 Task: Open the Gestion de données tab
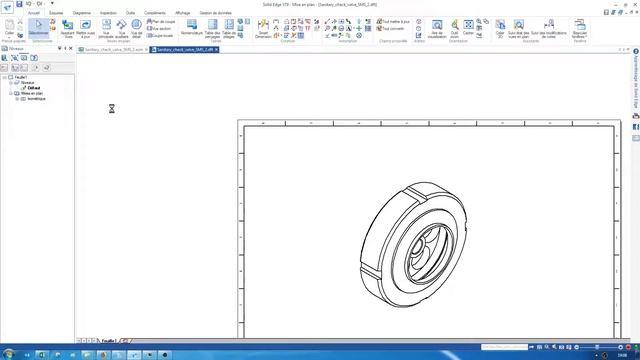(x=216, y=13)
